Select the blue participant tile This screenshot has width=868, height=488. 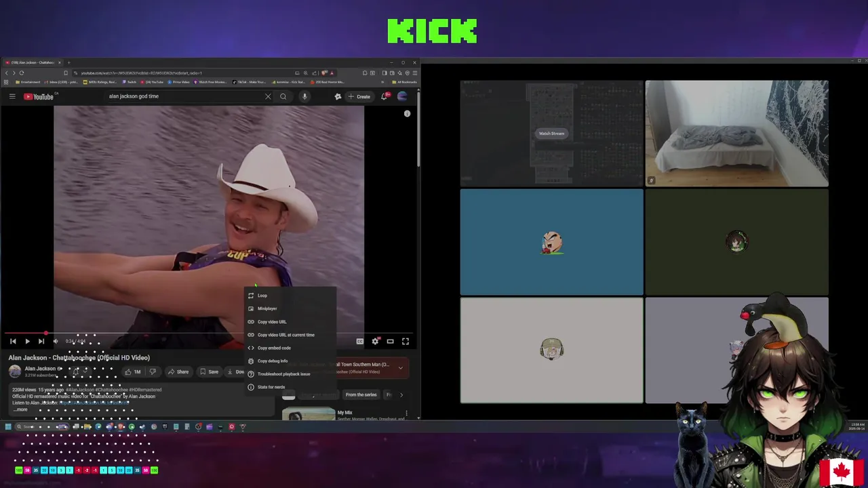coord(551,242)
